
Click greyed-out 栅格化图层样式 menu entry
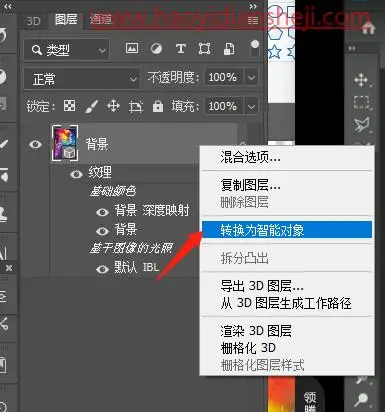coord(262,365)
